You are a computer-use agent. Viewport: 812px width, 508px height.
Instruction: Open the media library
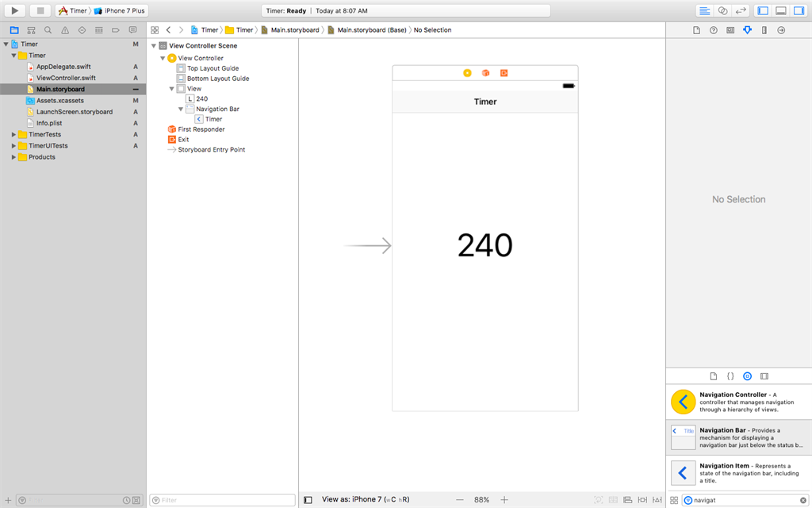coord(764,376)
